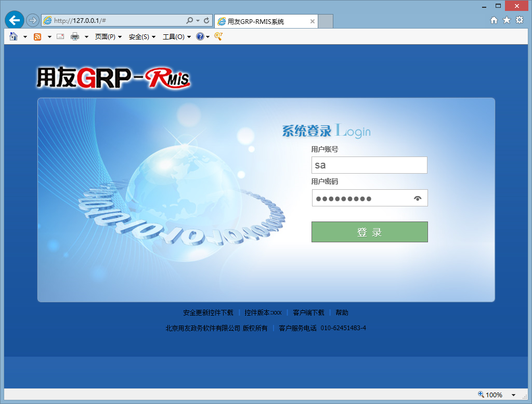Open Favorites star icon
The image size is (532, 404).
[x=507, y=20]
